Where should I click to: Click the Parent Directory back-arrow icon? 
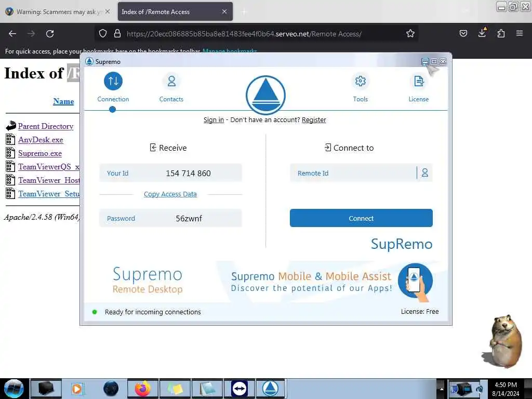point(11,126)
